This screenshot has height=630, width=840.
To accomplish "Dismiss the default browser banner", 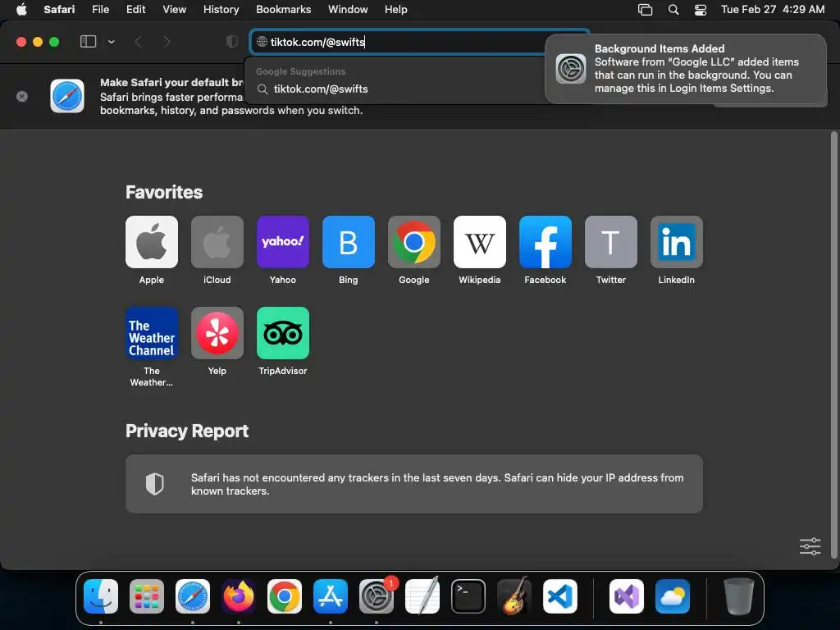I will [22, 97].
